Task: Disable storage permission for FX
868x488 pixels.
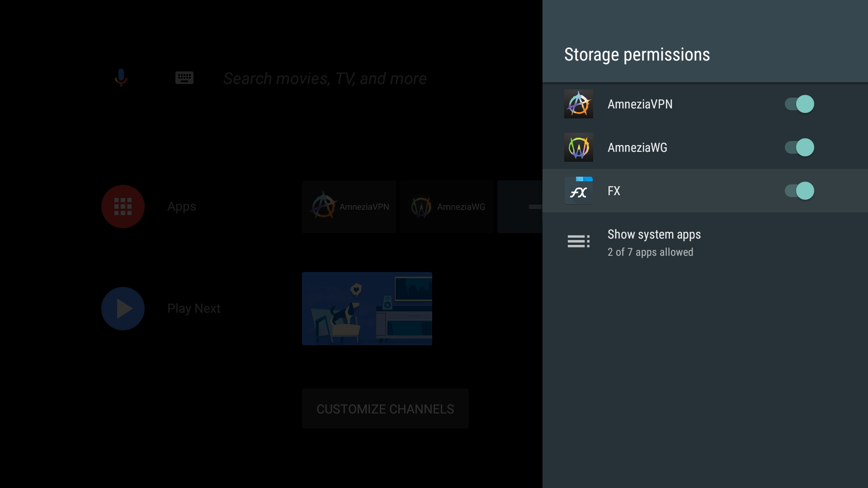Action: 799,191
